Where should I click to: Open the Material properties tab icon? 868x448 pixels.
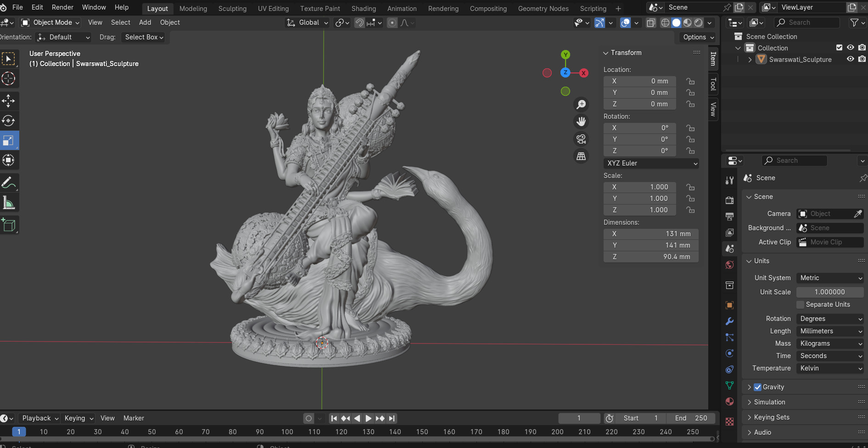[729, 401]
